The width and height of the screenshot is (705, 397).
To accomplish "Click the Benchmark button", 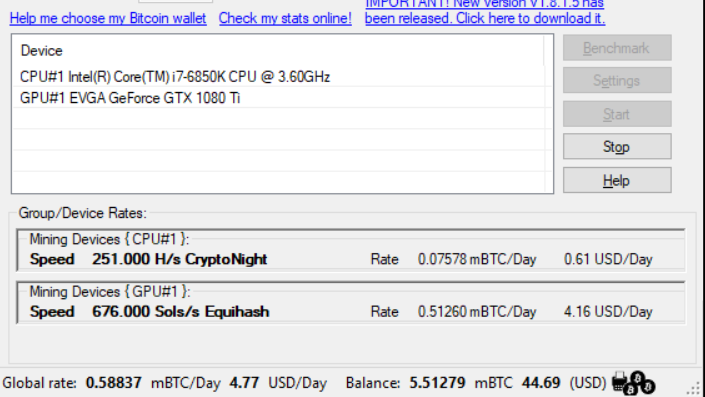I will (617, 48).
